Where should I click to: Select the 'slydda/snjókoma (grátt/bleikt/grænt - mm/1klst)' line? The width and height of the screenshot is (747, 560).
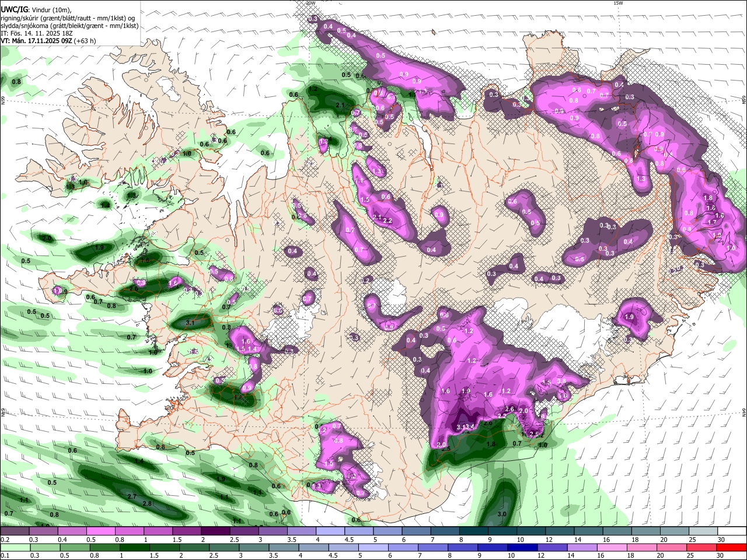pos(69,26)
